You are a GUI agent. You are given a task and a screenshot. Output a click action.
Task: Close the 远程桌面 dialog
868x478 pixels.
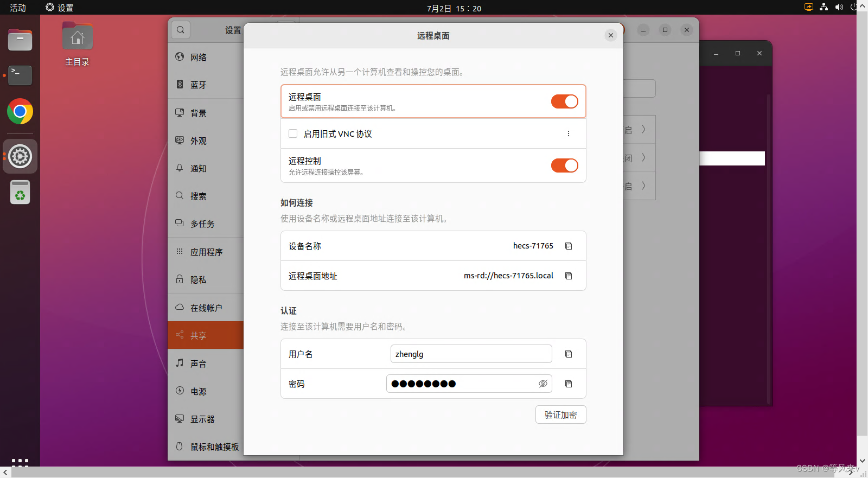click(611, 35)
